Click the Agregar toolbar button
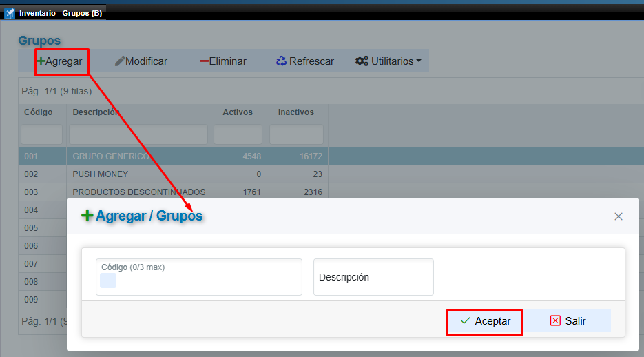 (60, 61)
